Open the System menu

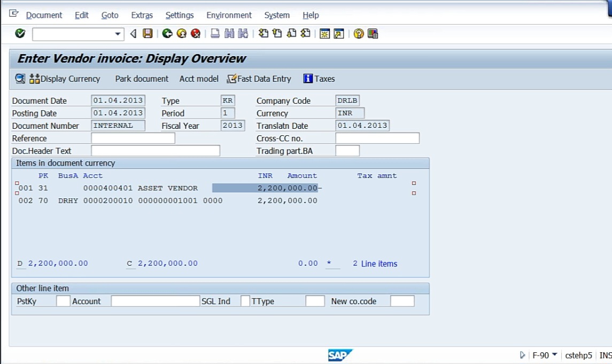(277, 15)
